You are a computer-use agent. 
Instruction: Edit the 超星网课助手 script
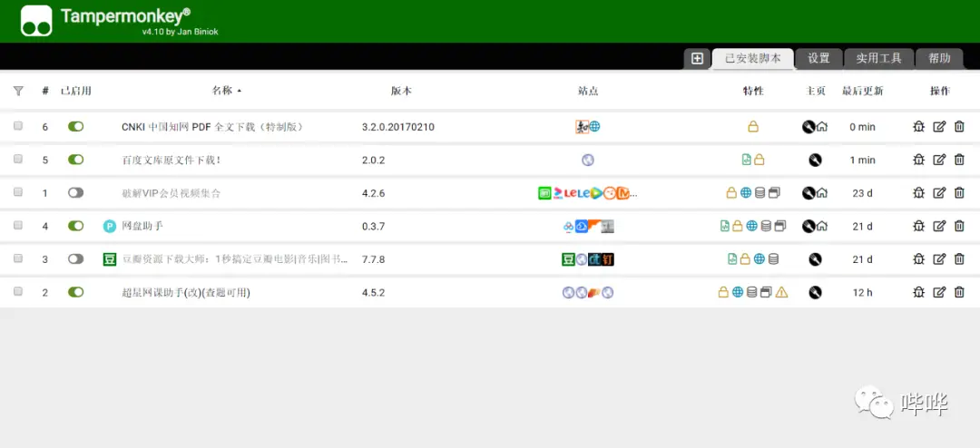click(939, 292)
